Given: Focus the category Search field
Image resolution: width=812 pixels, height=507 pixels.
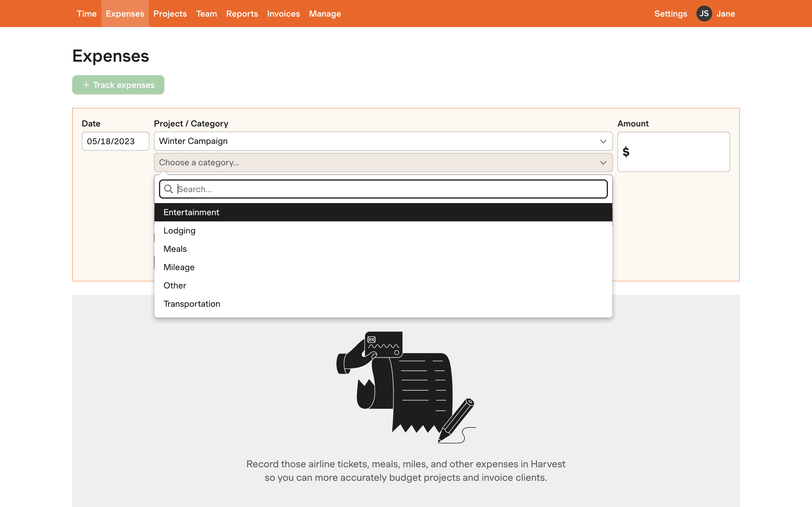Looking at the screenshot, I should (389, 189).
